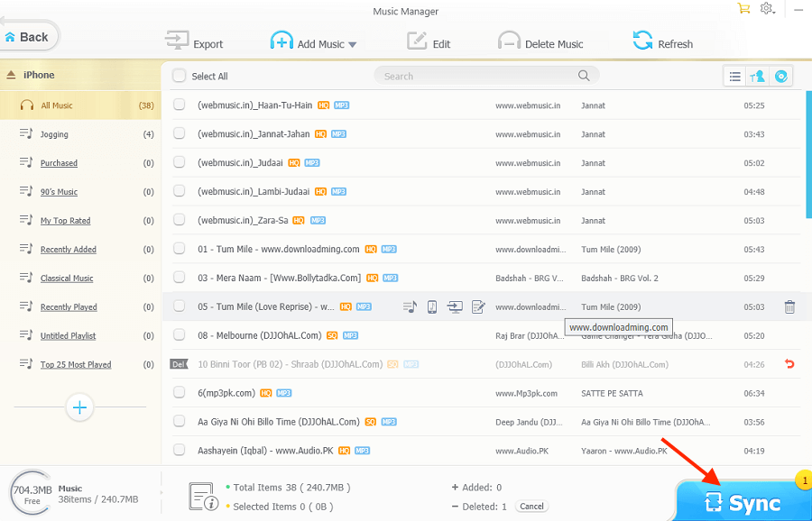Image resolution: width=812 pixels, height=521 pixels.
Task: Select Aa Giya Ni Ohi Billo Time title
Action: click(279, 422)
